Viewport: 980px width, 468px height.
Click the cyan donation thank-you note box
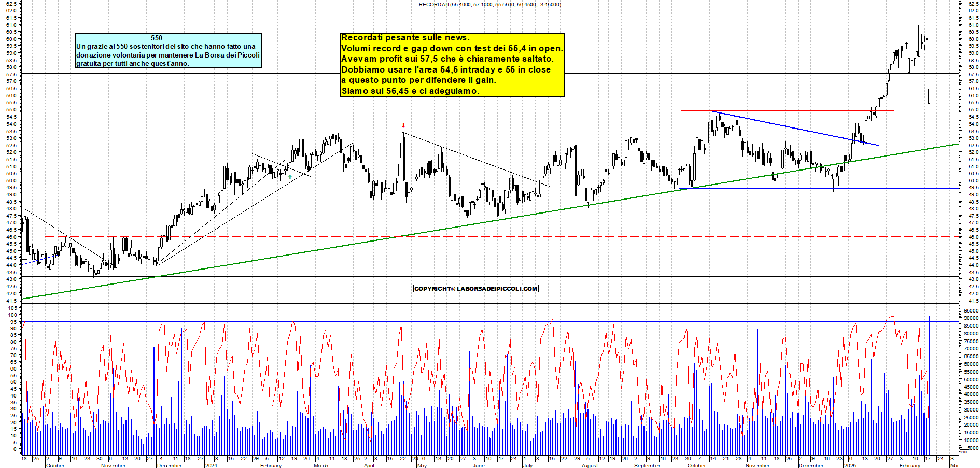click(169, 50)
